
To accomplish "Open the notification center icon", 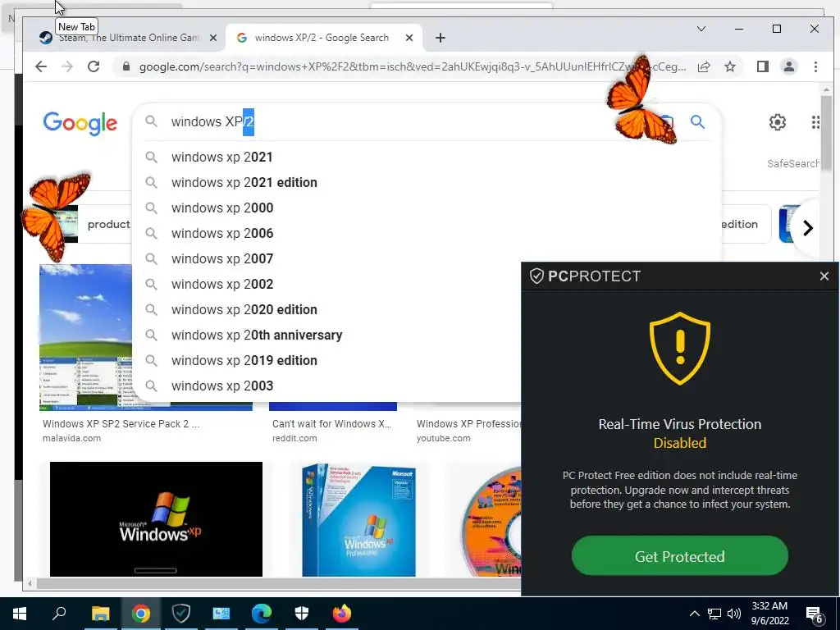I will (815, 614).
